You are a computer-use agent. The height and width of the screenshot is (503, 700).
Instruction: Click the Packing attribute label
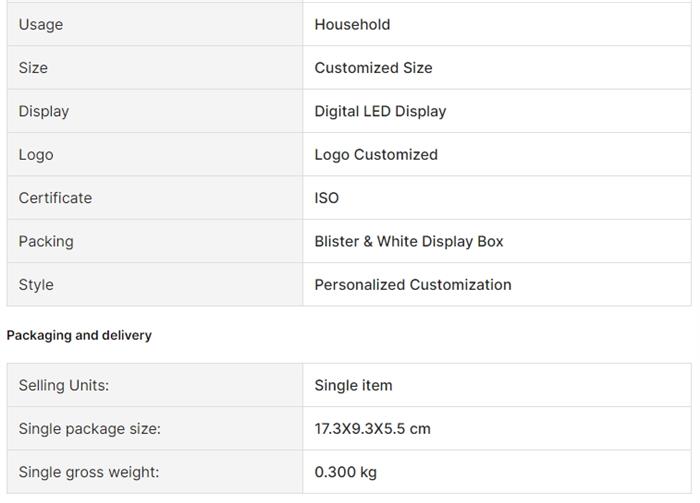46,241
